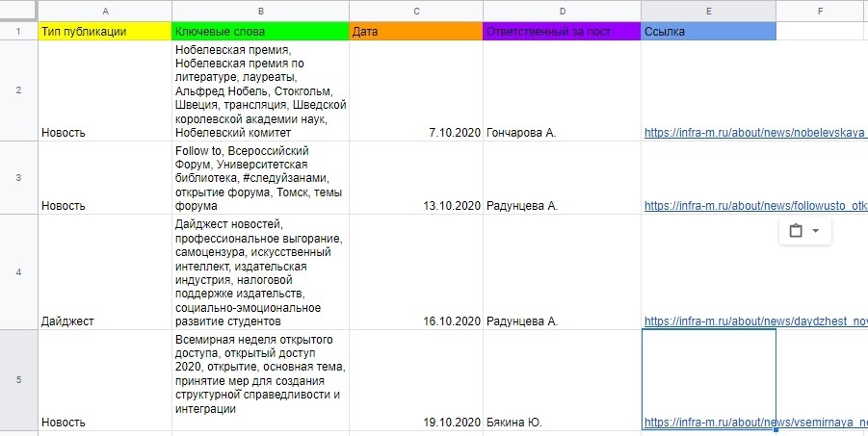The image size is (868, 436).
Task: Open the daydzhest news link
Action: pos(755,321)
